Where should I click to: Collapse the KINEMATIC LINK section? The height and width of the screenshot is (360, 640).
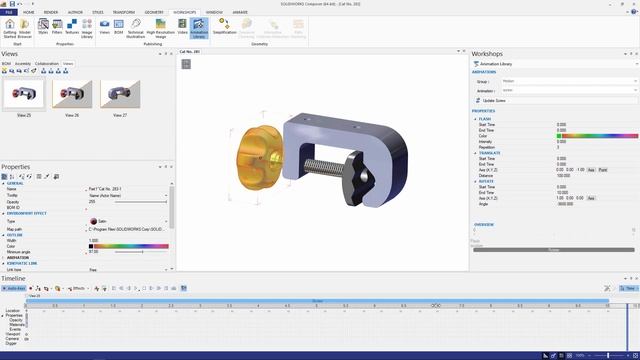point(4,263)
